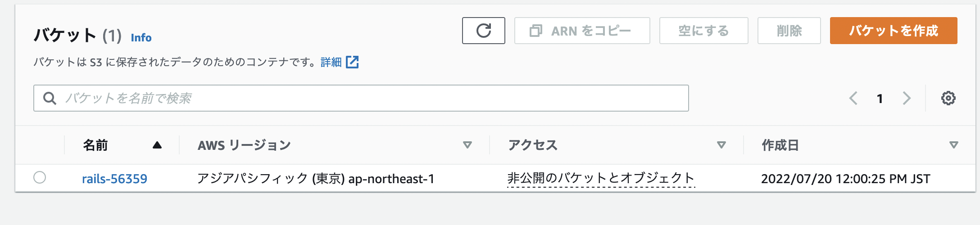This screenshot has width=980, height=225.
Task: Click the 名前 column header
Action: (95, 145)
